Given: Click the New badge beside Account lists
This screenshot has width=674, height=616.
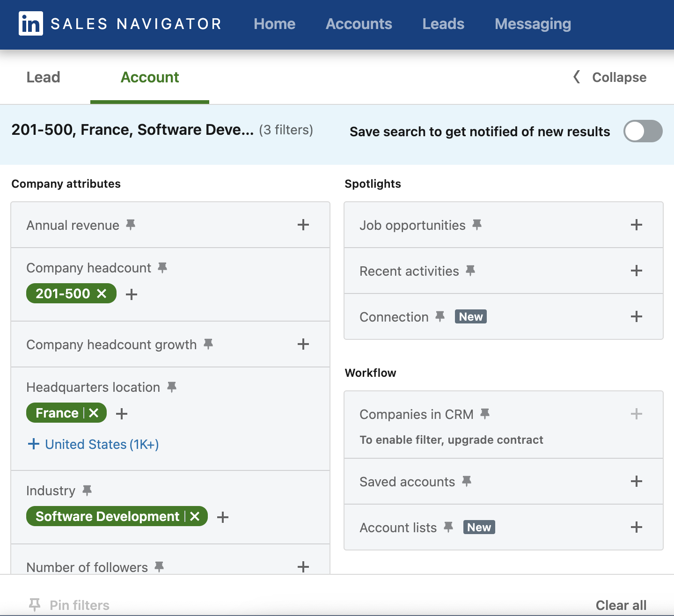Looking at the screenshot, I should pyautogui.click(x=479, y=528).
